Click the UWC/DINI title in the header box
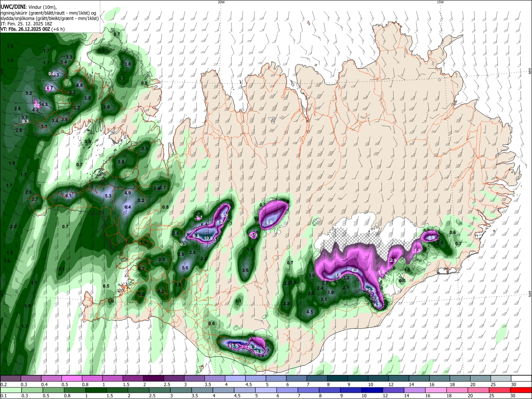Image resolution: width=532 pixels, height=399 pixels. point(13,6)
